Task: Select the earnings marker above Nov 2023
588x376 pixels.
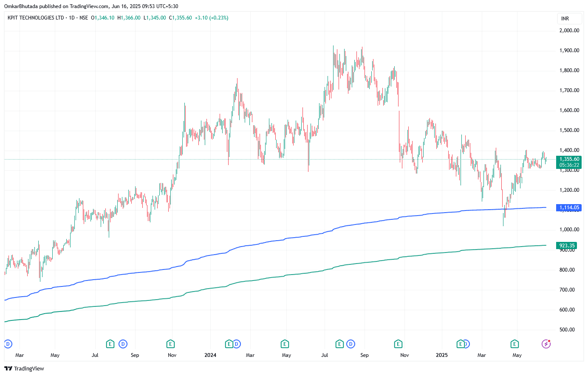Action: click(170, 344)
